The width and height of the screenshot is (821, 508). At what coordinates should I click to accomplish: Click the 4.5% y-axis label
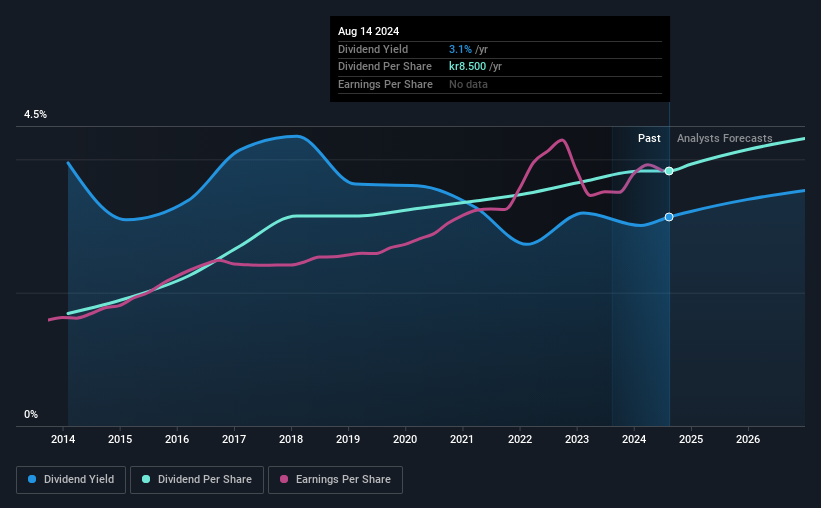[x=35, y=115]
